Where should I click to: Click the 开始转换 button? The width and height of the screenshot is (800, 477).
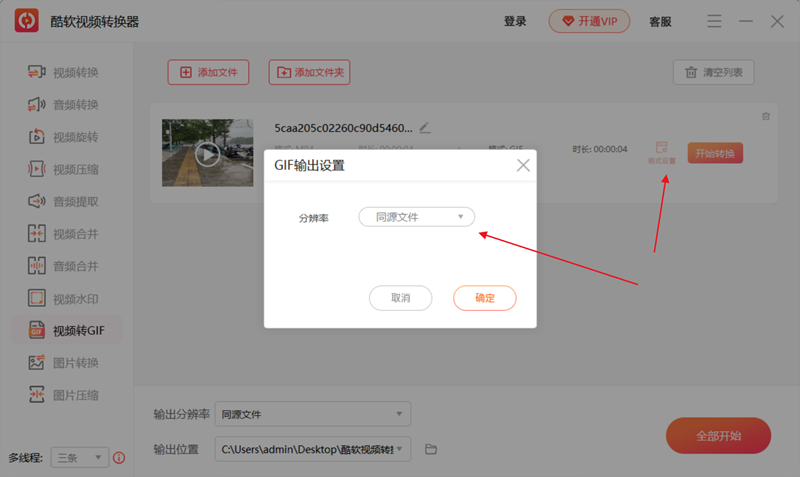[x=715, y=153]
